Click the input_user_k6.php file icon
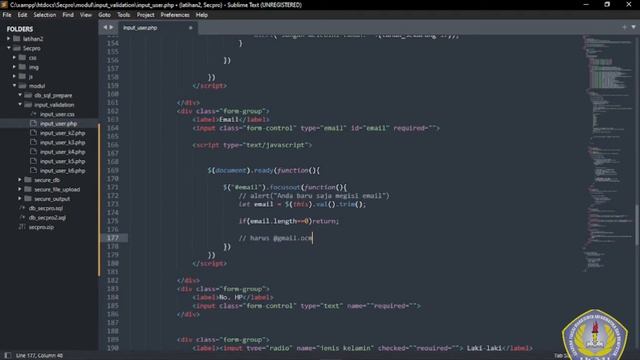The width and height of the screenshot is (640, 360). pos(33,170)
